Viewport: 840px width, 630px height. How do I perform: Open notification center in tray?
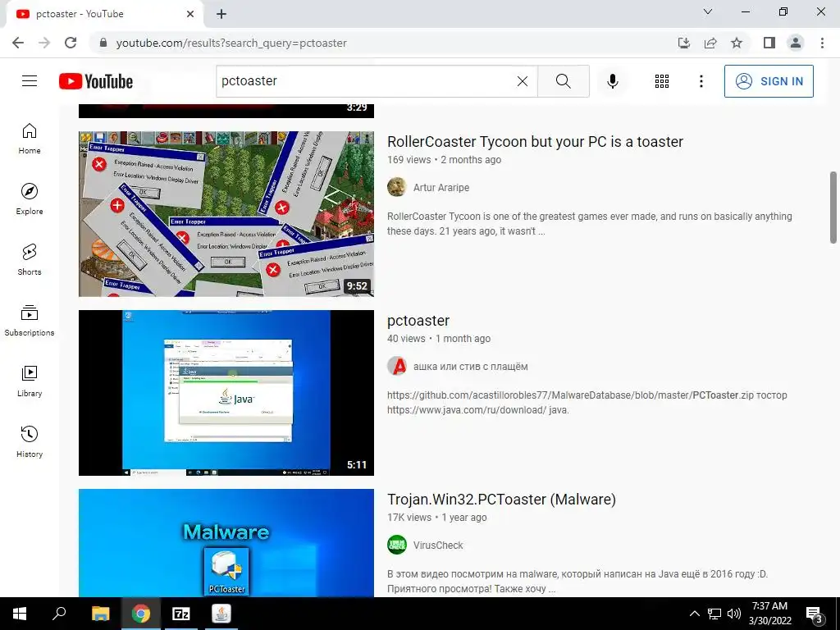tap(815, 614)
